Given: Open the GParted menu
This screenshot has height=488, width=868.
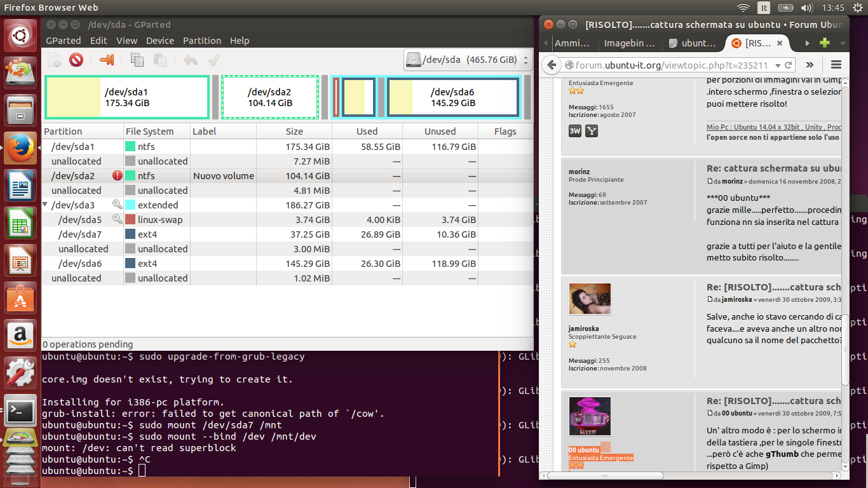Looking at the screenshot, I should [64, 40].
